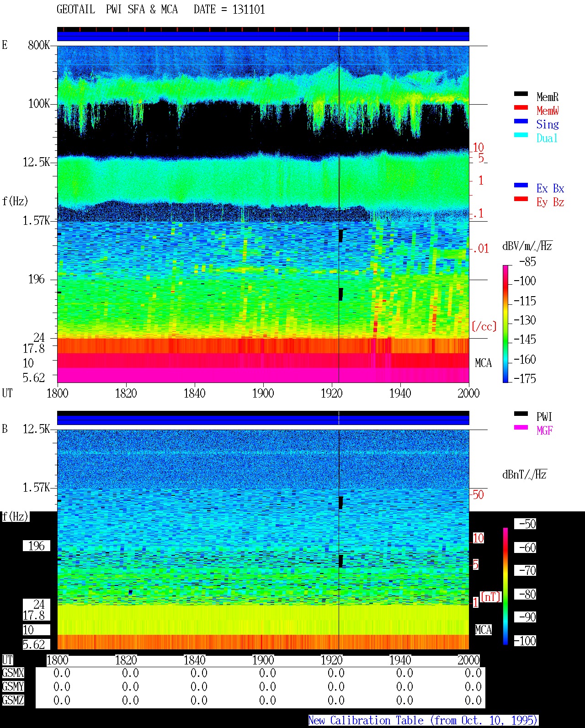Image resolution: width=585 pixels, height=728 pixels.
Task: Click the 1.57K label on B panel
Action: [37, 488]
